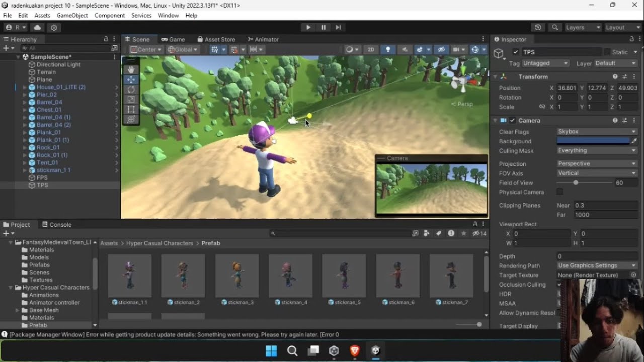Open Transform component help icon
The image size is (644, 362).
tap(615, 77)
